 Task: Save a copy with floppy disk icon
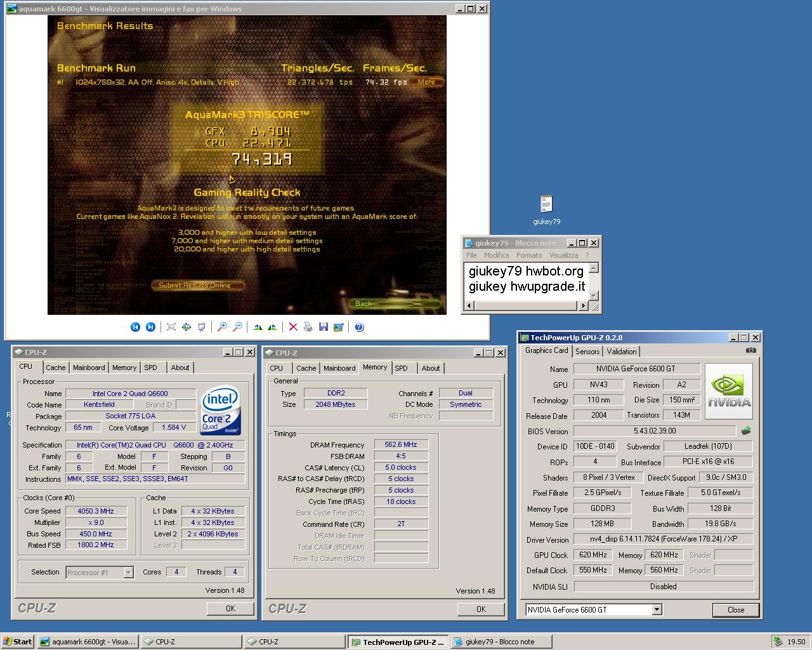(324, 327)
